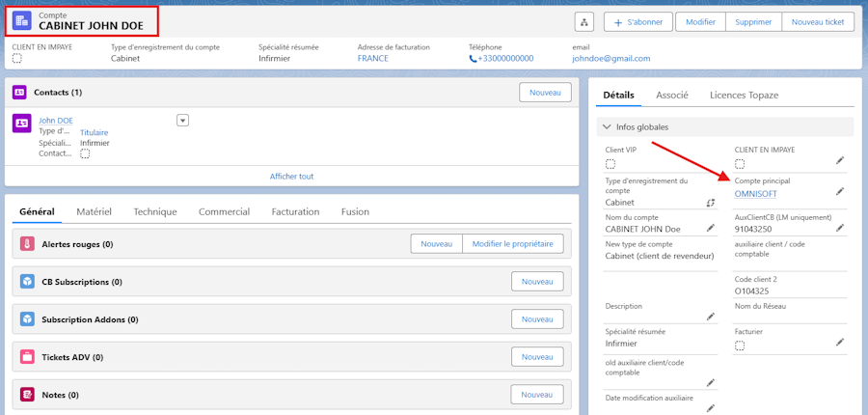Click the John DOE contact card icon
868x415 pixels.
(x=22, y=123)
